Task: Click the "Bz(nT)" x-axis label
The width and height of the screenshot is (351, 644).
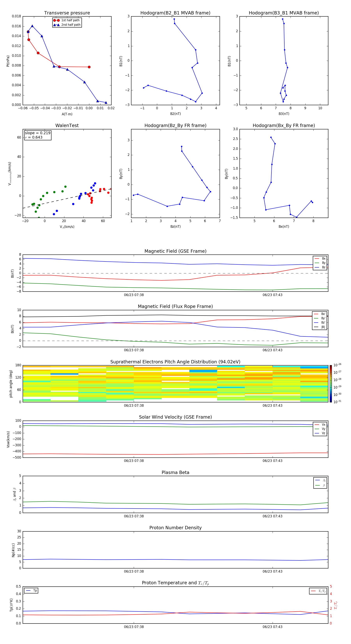Action: [x=175, y=227]
